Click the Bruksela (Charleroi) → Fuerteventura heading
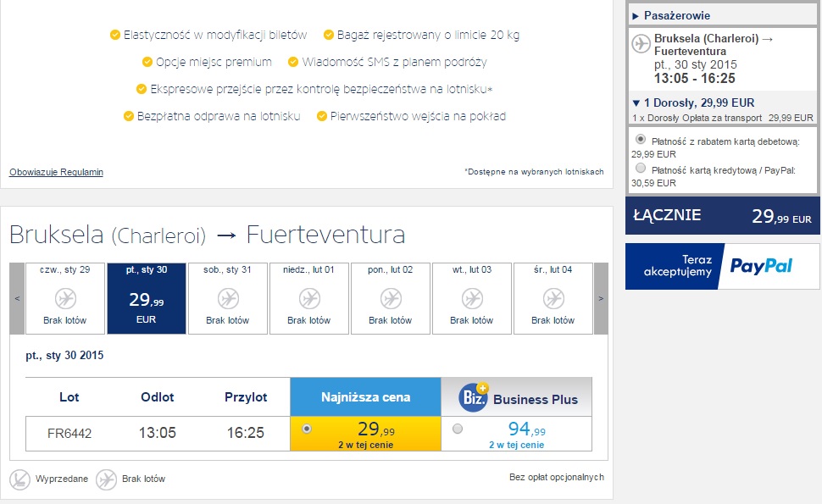The image size is (822, 504). point(207,235)
